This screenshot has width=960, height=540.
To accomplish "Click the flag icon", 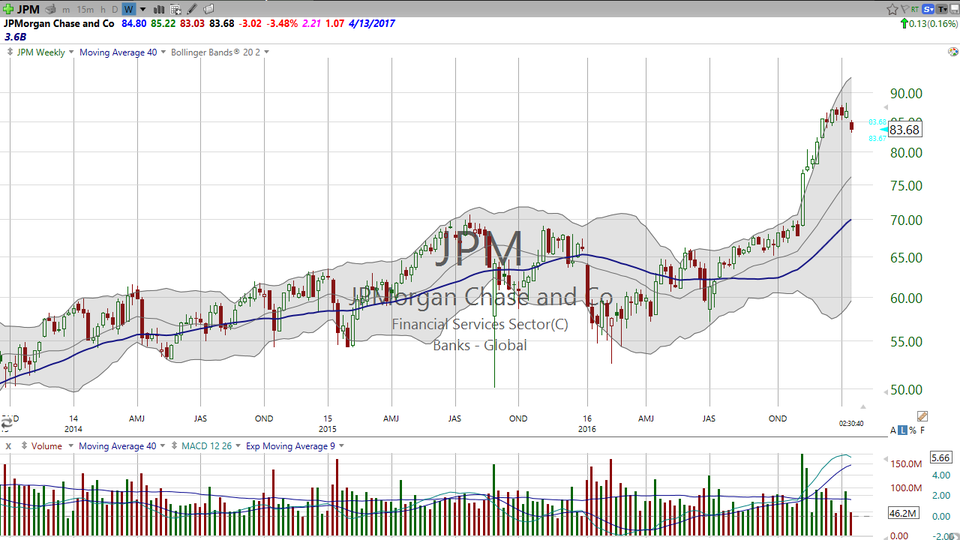I will [904, 9].
